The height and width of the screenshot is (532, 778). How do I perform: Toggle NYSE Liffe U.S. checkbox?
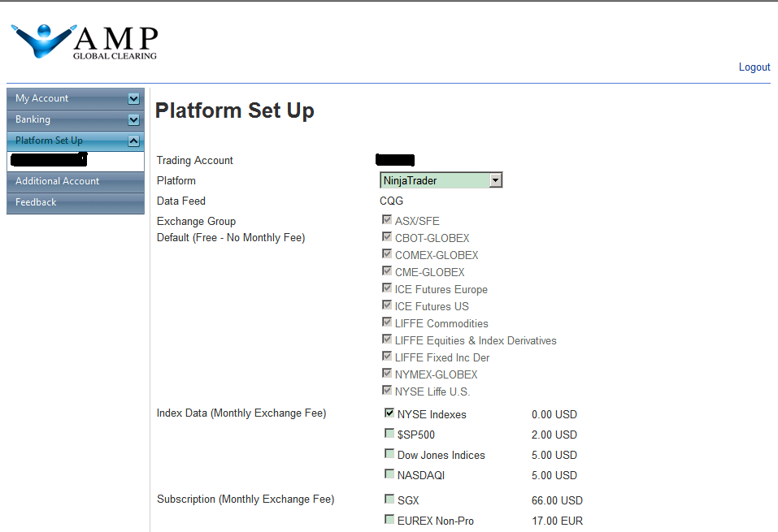[387, 390]
